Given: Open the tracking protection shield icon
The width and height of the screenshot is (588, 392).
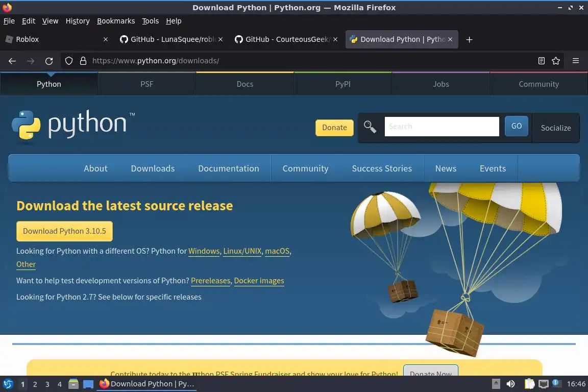Looking at the screenshot, I should point(68,61).
